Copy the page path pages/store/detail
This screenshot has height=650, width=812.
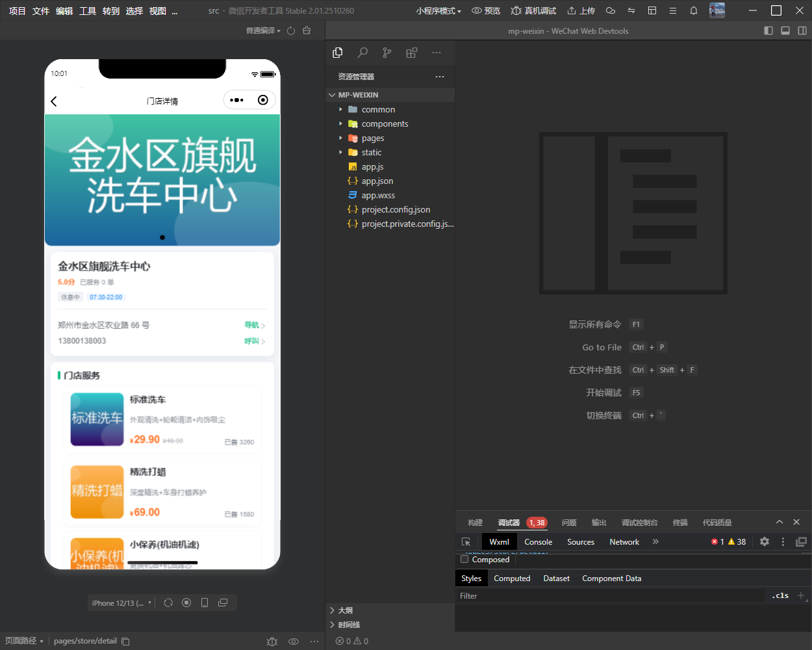[x=126, y=641]
